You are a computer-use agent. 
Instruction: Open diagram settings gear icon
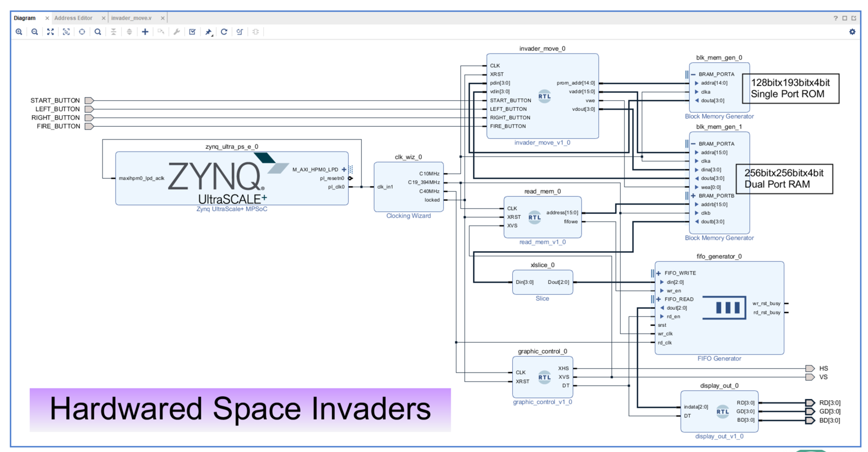[x=852, y=32]
